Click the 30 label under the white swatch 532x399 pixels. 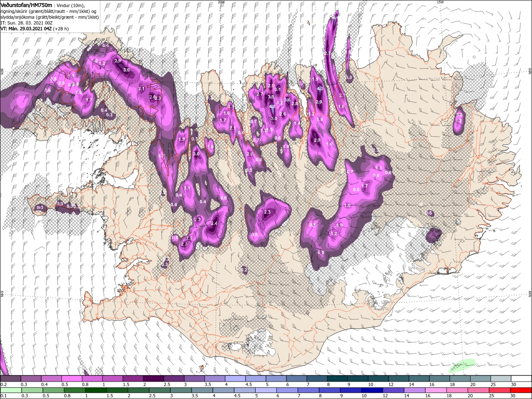513,384
